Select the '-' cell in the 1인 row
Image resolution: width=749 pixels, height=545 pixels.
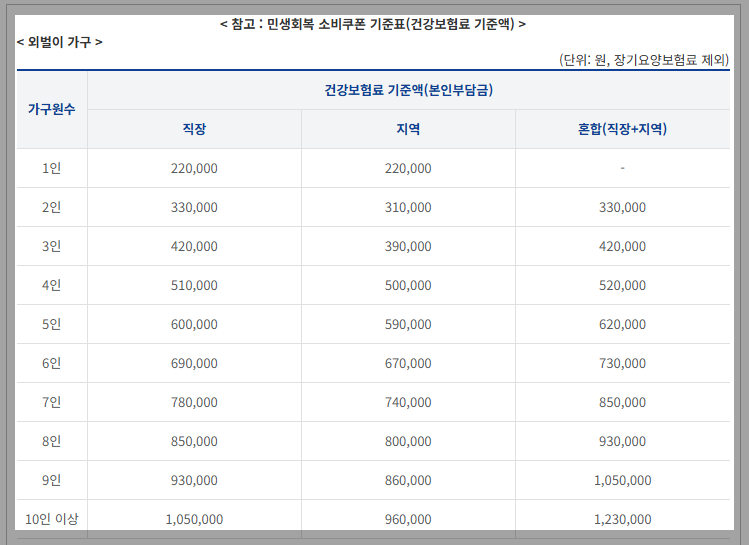[622, 168]
